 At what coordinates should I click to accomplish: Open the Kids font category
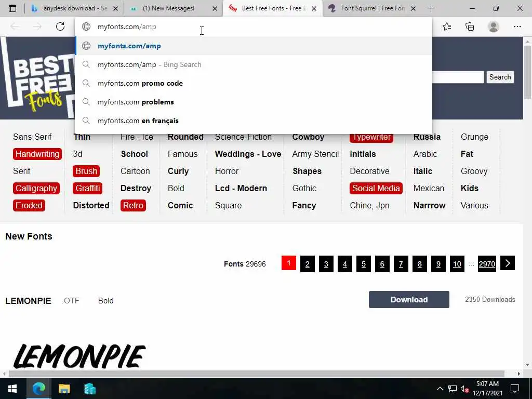point(470,188)
